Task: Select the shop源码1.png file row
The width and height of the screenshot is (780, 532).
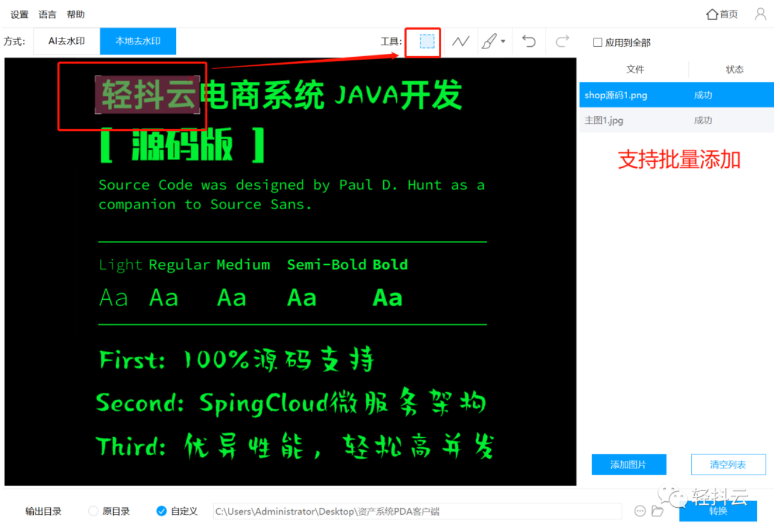Action: (x=676, y=95)
